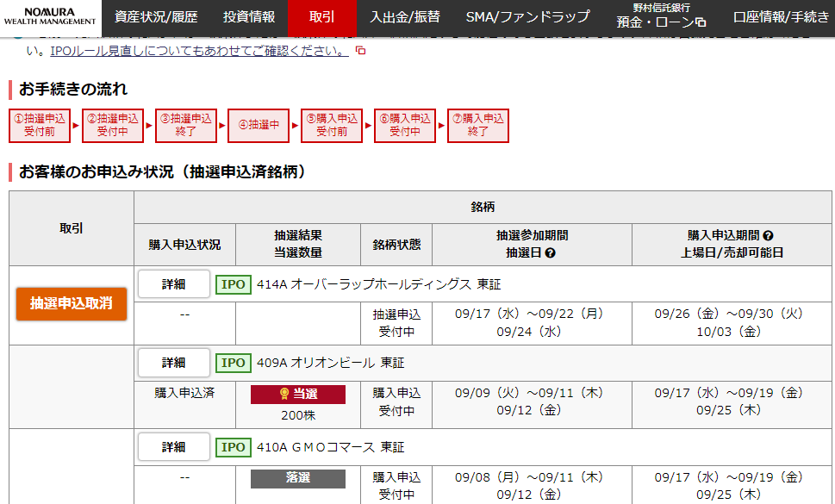Click the Nomura Wealth Management logo
Image resolution: width=835 pixels, height=504 pixels.
pyautogui.click(x=50, y=17)
